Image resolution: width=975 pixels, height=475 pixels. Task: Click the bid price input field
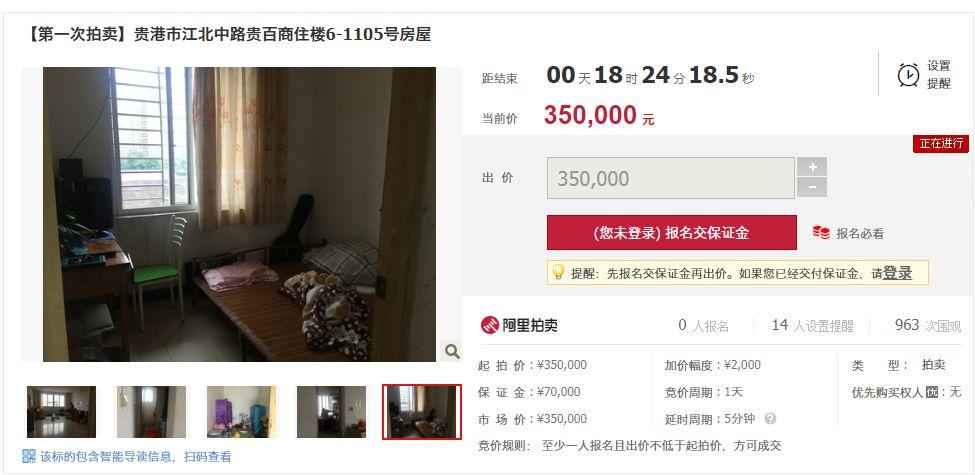click(670, 178)
